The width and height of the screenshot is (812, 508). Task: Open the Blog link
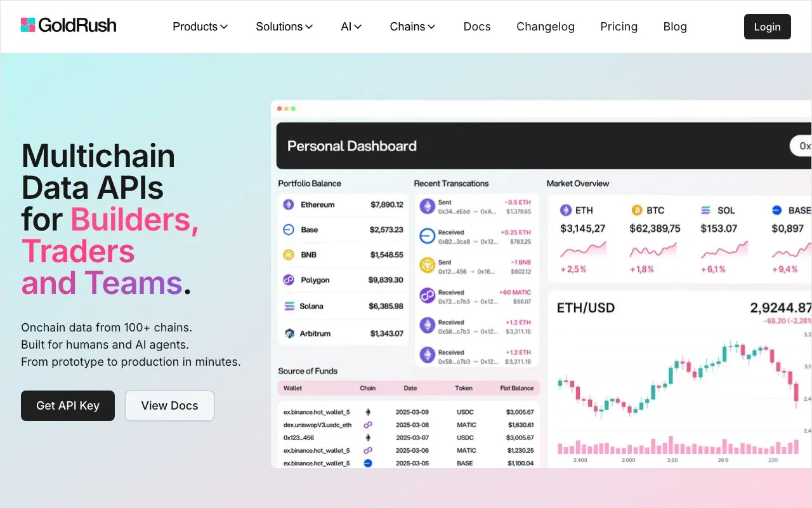[x=675, y=27]
